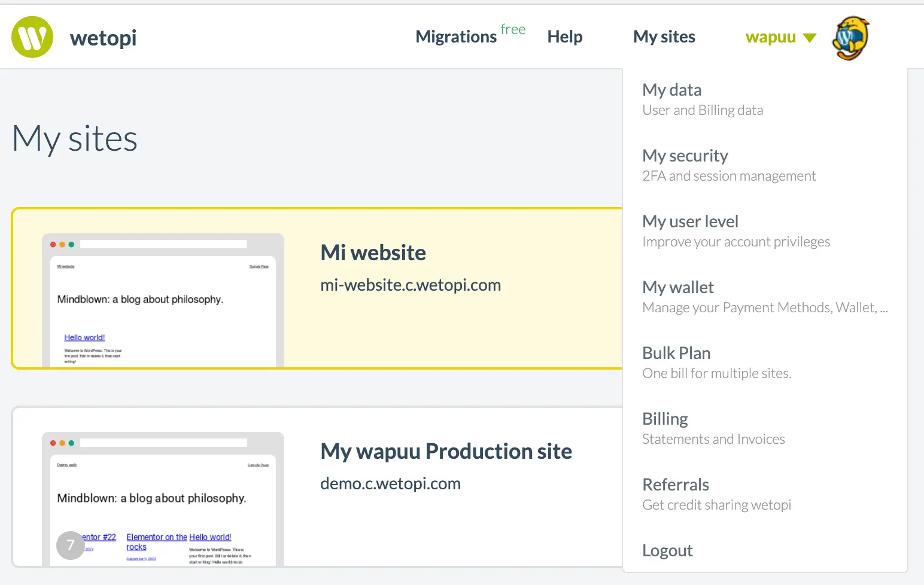
Task: Click the 'free' label beside Migrations
Action: pyautogui.click(x=513, y=29)
